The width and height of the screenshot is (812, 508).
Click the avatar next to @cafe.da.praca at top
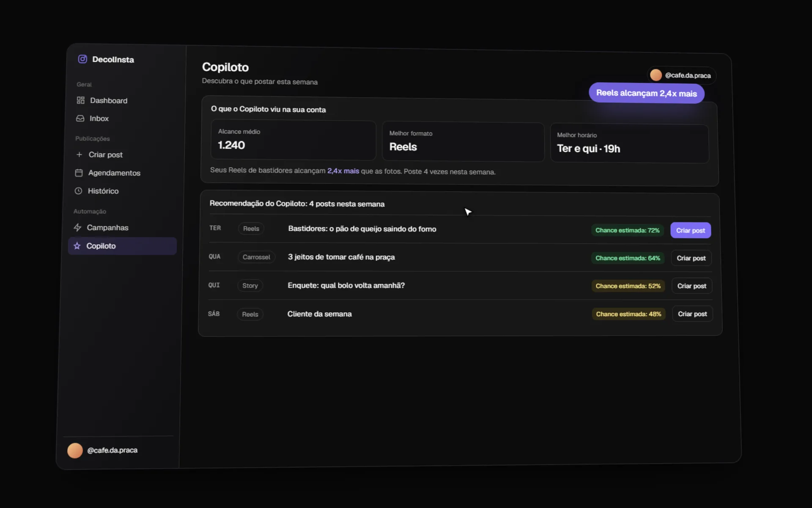pyautogui.click(x=656, y=75)
